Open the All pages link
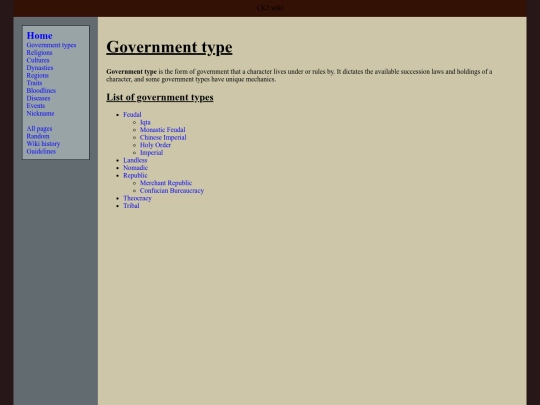This screenshot has width=540, height=405. coord(39,128)
